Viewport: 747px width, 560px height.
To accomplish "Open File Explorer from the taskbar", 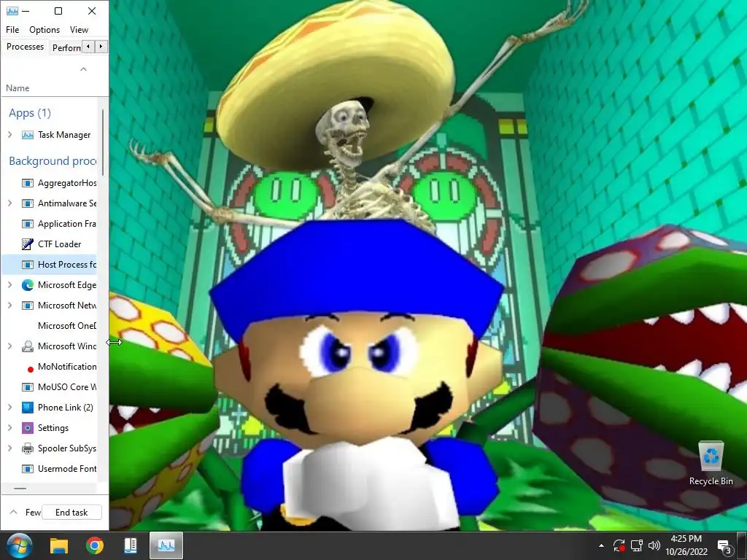I will pyautogui.click(x=59, y=545).
